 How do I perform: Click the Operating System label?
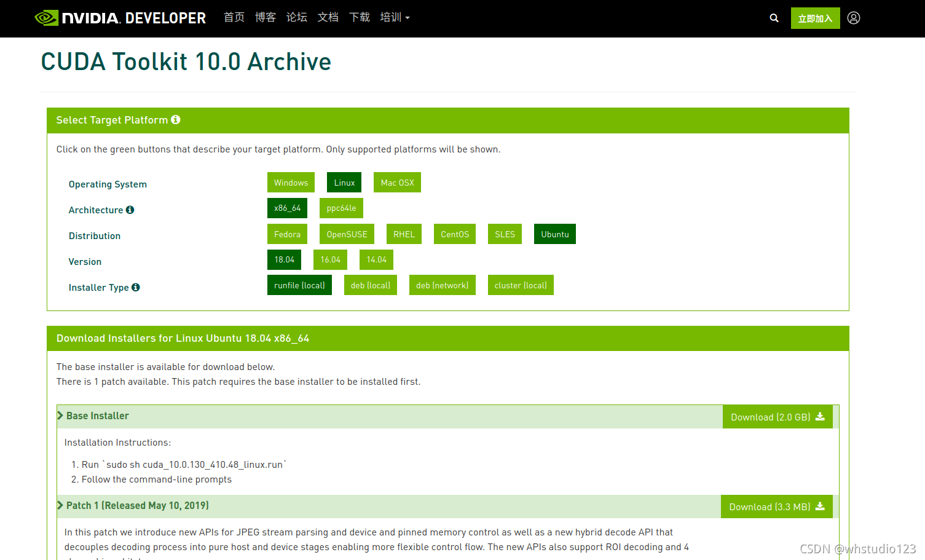108,184
